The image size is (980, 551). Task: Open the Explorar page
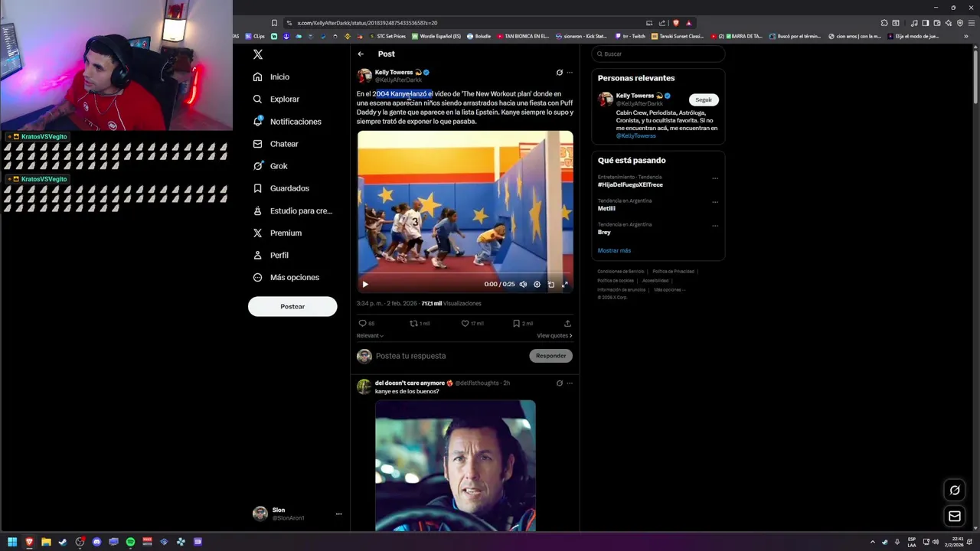click(276, 99)
